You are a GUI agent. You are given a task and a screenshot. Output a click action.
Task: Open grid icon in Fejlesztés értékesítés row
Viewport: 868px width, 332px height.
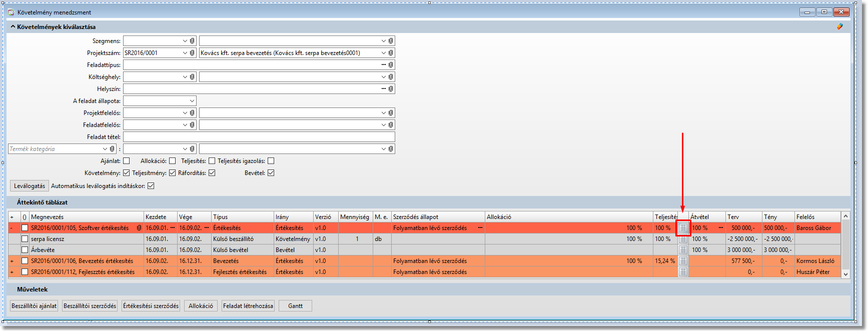tap(683, 272)
